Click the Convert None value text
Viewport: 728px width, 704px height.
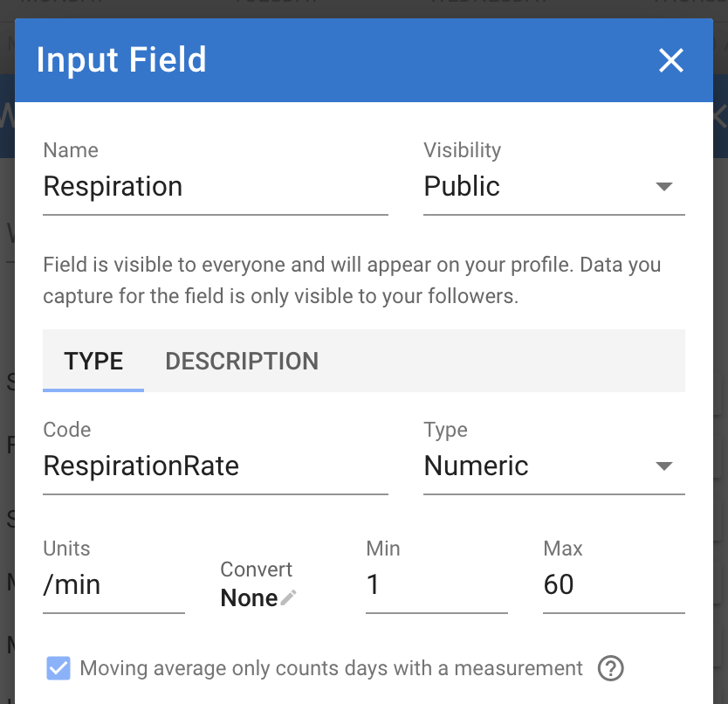(249, 597)
